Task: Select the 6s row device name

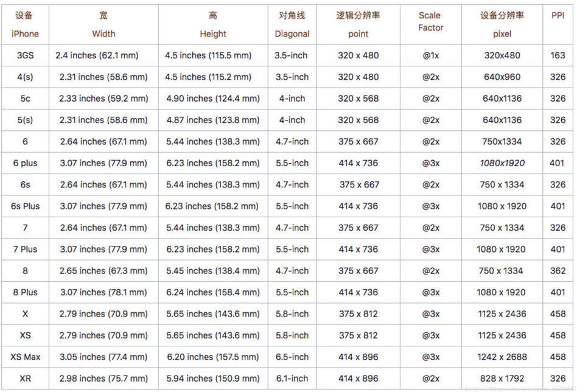Action: 25,185
